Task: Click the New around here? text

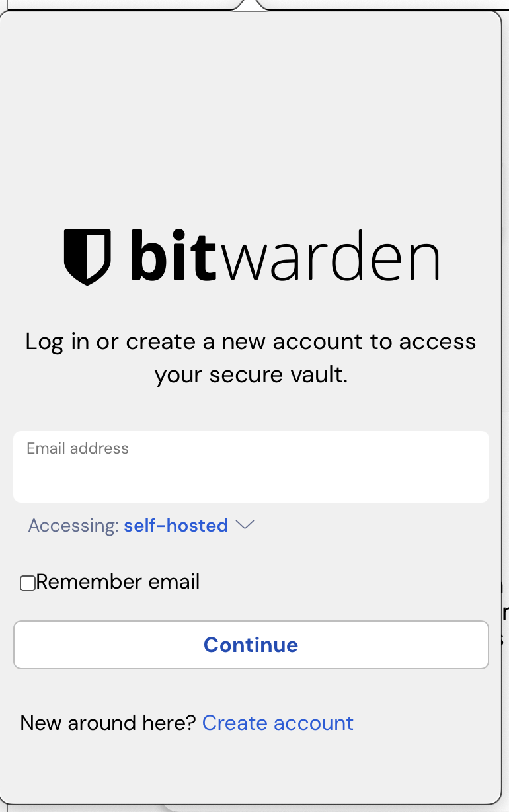Action: [x=108, y=723]
